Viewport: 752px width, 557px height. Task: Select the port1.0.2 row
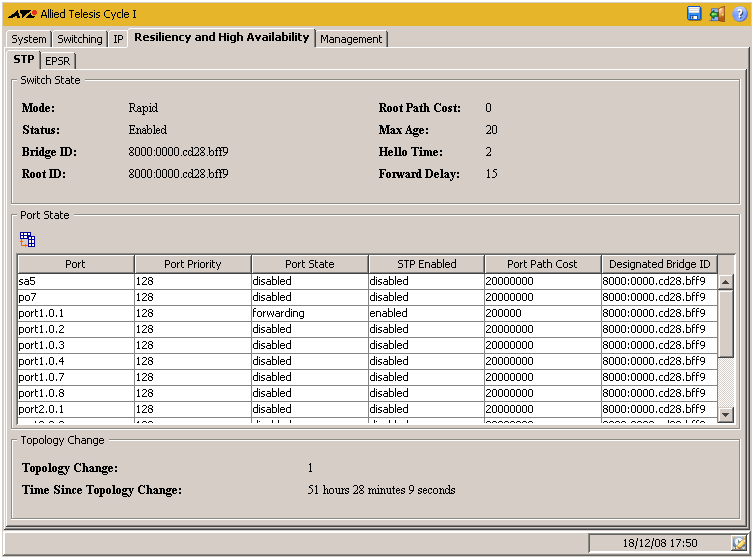pyautogui.click(x=367, y=329)
